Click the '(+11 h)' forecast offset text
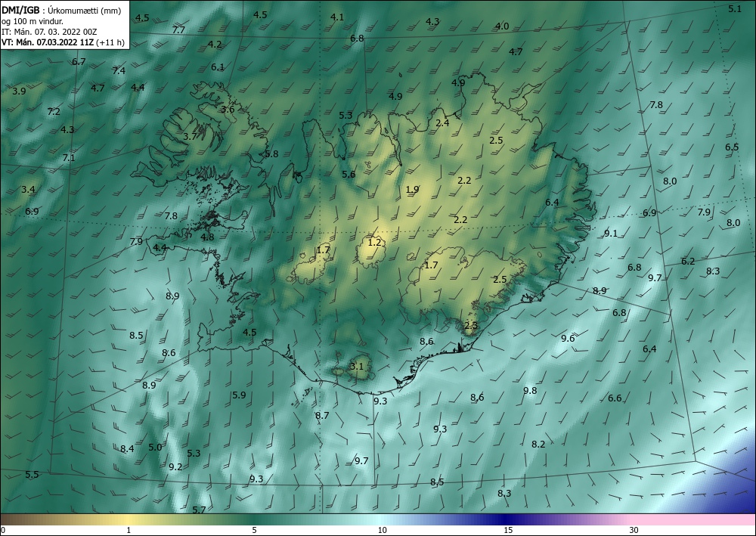This screenshot has height=536, width=756. click(110, 42)
